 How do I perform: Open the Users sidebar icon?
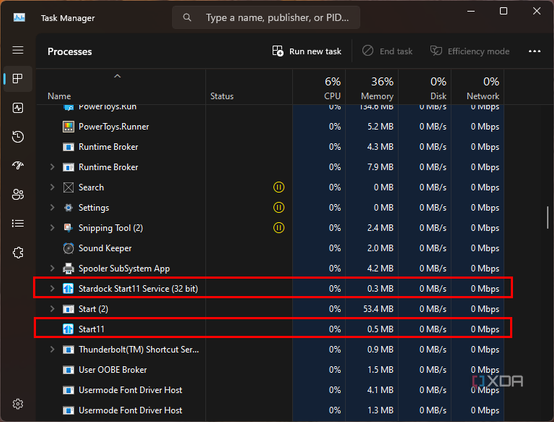coord(18,194)
